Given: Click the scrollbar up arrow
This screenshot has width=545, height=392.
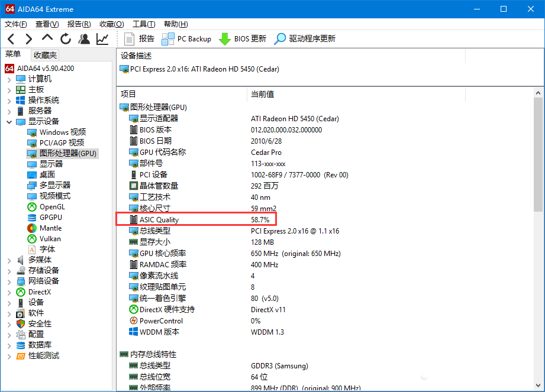Looking at the screenshot, I should coord(538,93).
